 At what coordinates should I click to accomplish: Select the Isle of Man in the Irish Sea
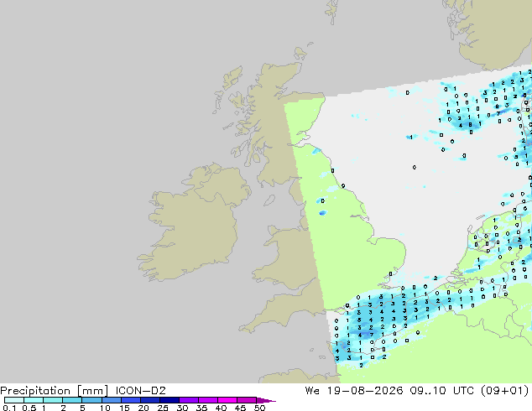[x=269, y=200]
